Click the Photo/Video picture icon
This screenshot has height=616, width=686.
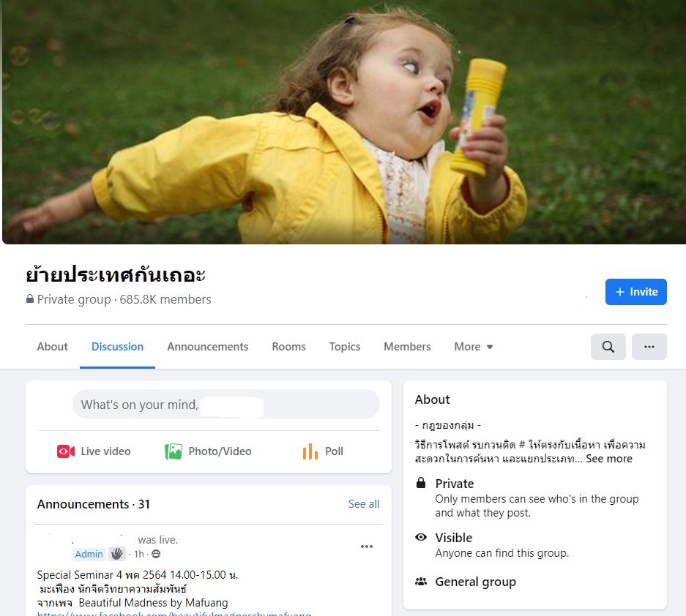[174, 451]
